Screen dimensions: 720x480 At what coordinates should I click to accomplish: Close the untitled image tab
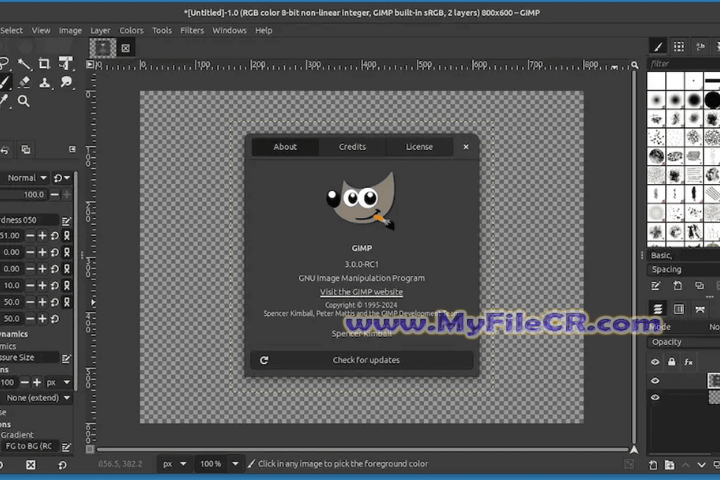125,48
